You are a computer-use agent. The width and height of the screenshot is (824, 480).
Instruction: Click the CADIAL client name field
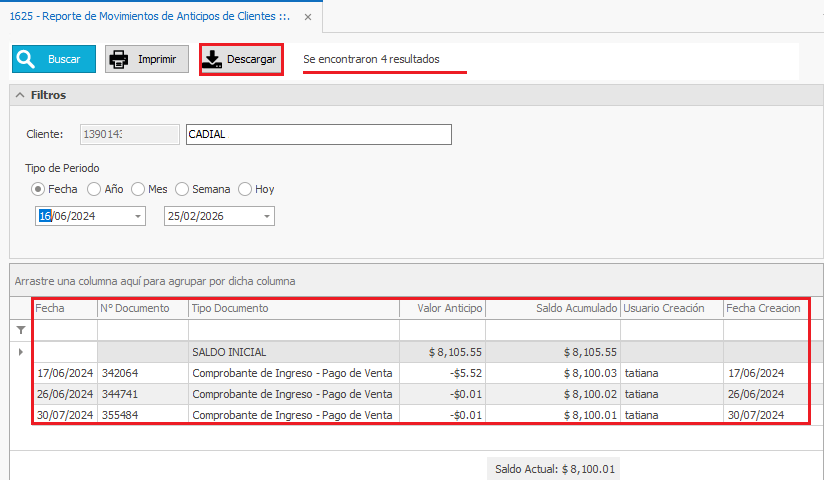318,134
